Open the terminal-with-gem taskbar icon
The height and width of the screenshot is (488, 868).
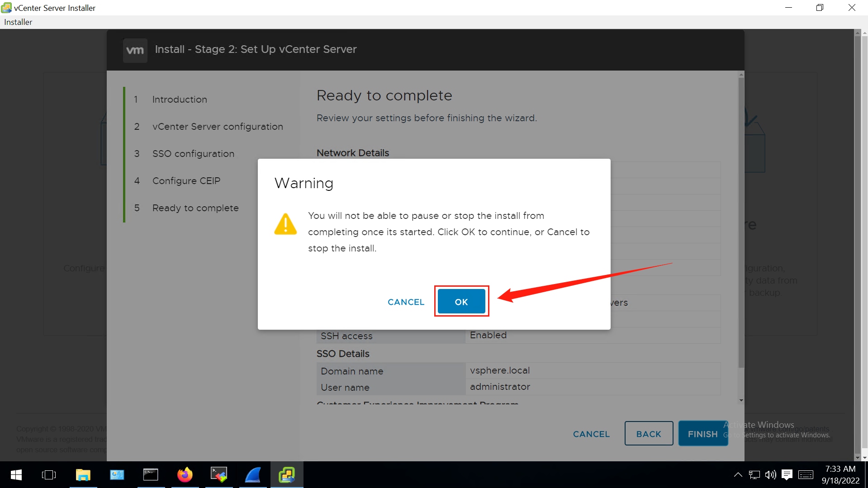pyautogui.click(x=219, y=475)
